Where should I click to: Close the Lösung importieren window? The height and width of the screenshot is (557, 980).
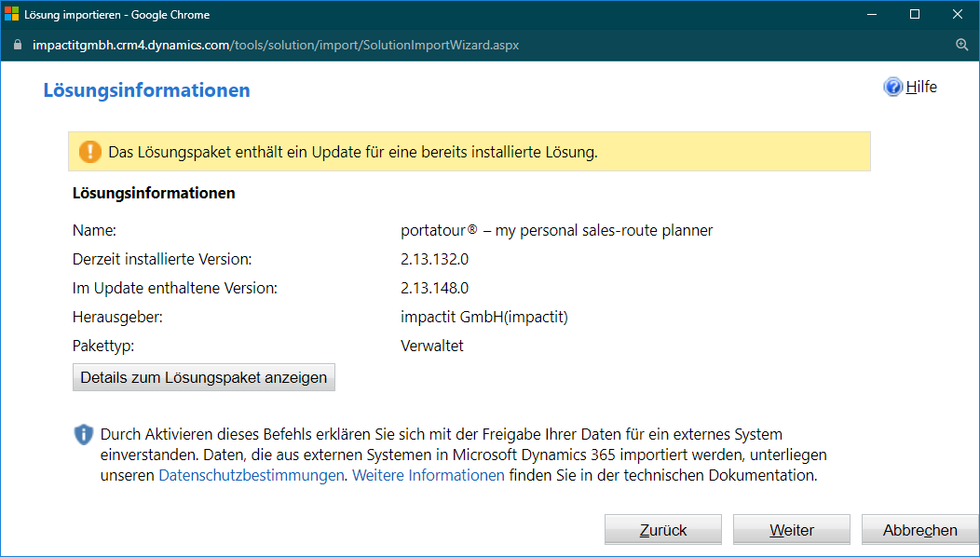(x=957, y=14)
